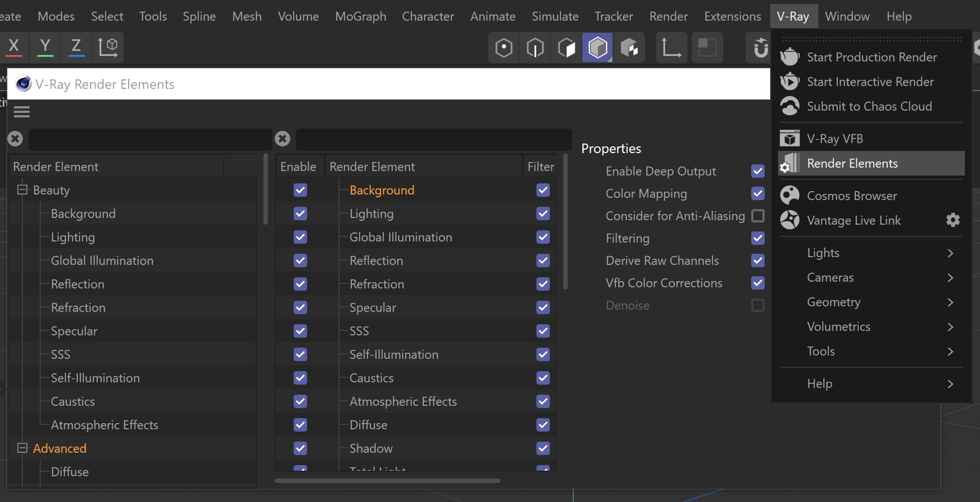
Task: Open the Render Elements hamburger menu
Action: point(22,112)
